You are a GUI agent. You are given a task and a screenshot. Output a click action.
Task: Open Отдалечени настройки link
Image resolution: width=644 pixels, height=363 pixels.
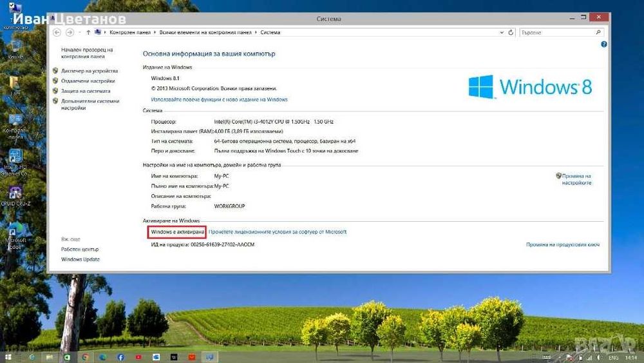click(x=88, y=81)
